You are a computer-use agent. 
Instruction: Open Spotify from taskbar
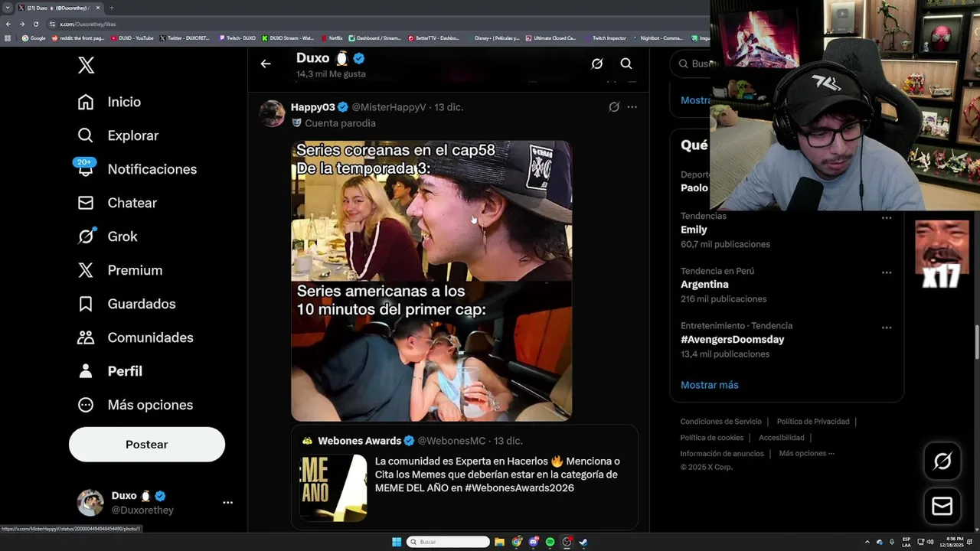[x=550, y=542]
